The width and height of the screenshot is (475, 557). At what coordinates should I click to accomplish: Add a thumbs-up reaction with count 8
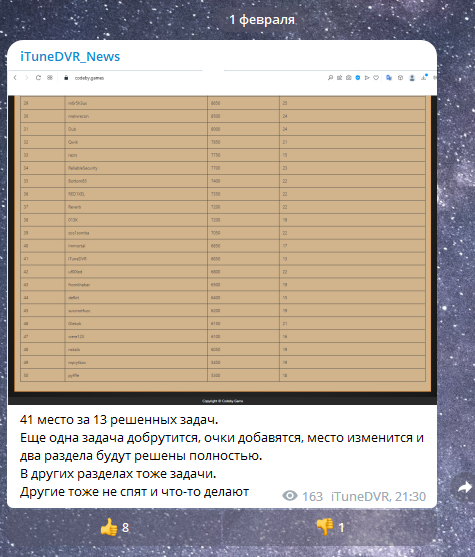114,527
